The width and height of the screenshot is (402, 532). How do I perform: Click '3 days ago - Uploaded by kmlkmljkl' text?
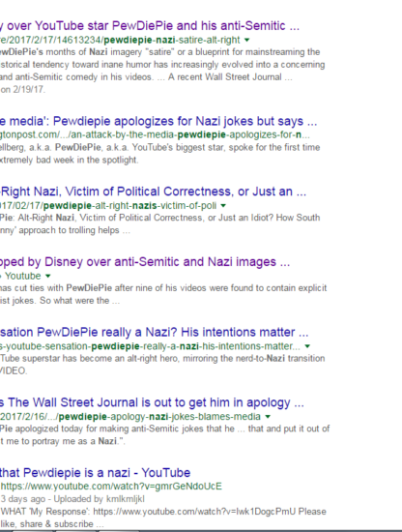(x=72, y=499)
